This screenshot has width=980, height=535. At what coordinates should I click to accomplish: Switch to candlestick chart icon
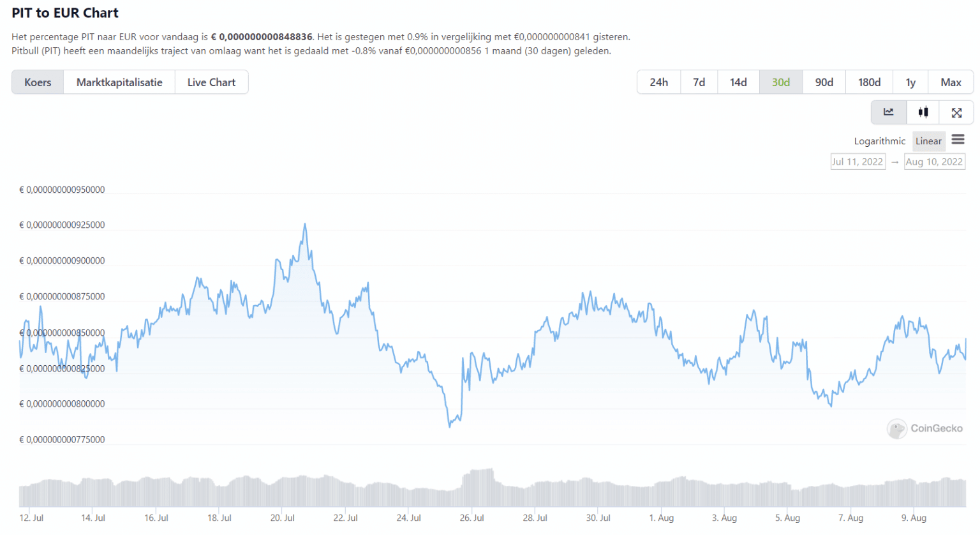pos(923,112)
